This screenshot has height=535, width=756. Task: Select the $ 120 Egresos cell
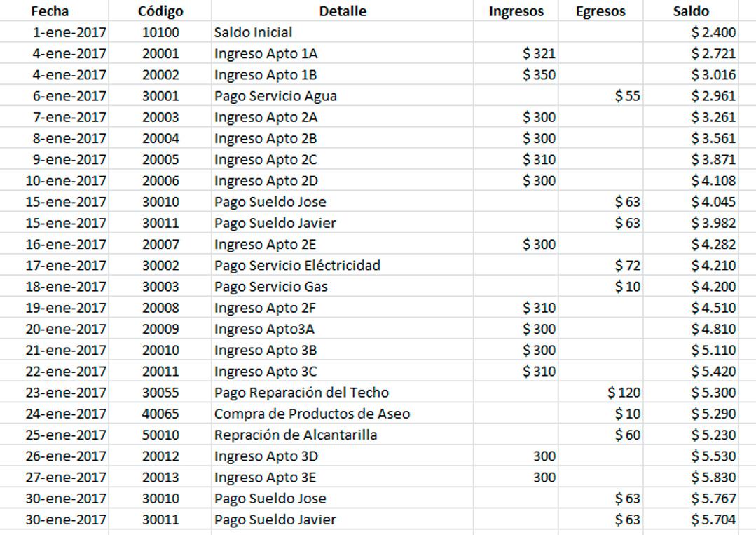click(x=624, y=393)
